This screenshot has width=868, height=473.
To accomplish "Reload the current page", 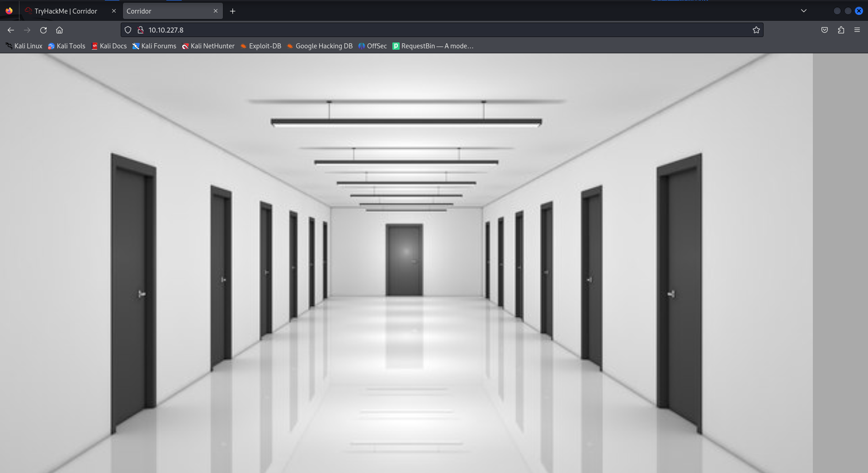I will pos(43,30).
